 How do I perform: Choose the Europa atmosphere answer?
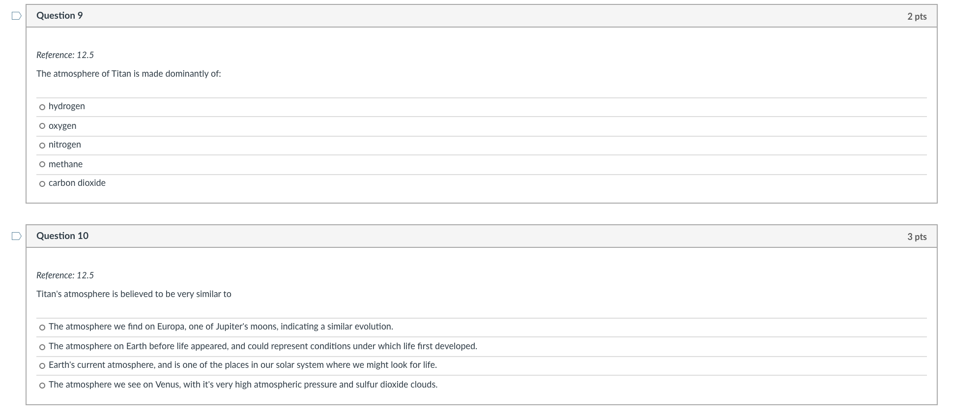pos(42,328)
